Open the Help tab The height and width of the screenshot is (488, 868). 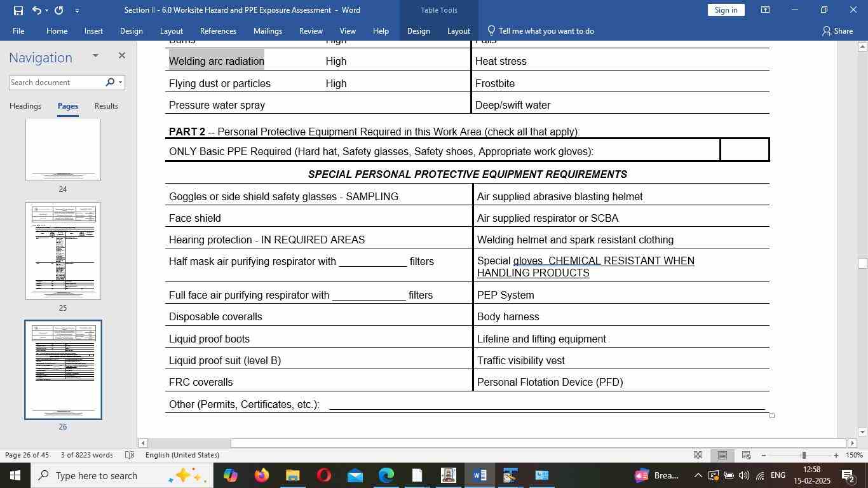[381, 30]
